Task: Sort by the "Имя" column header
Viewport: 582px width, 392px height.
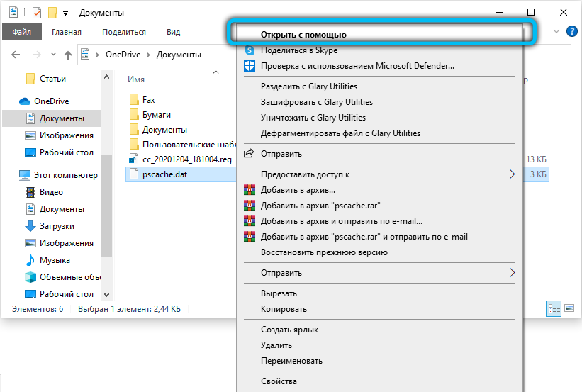Action: click(x=135, y=79)
